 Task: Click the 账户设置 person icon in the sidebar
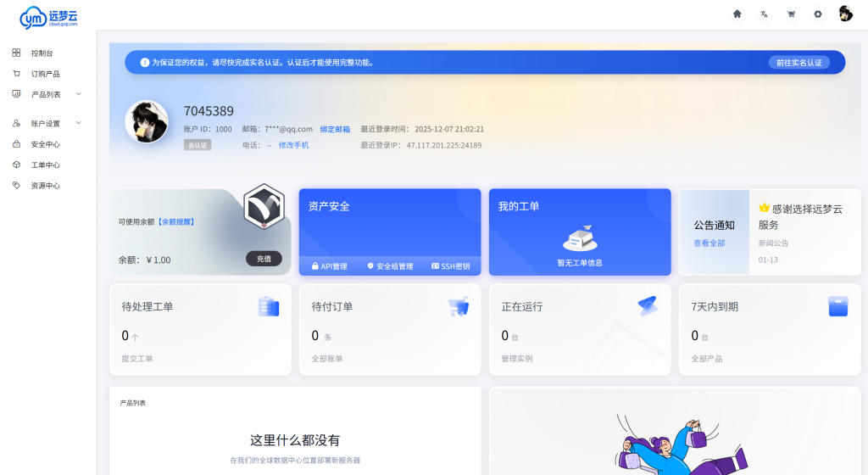tap(17, 123)
